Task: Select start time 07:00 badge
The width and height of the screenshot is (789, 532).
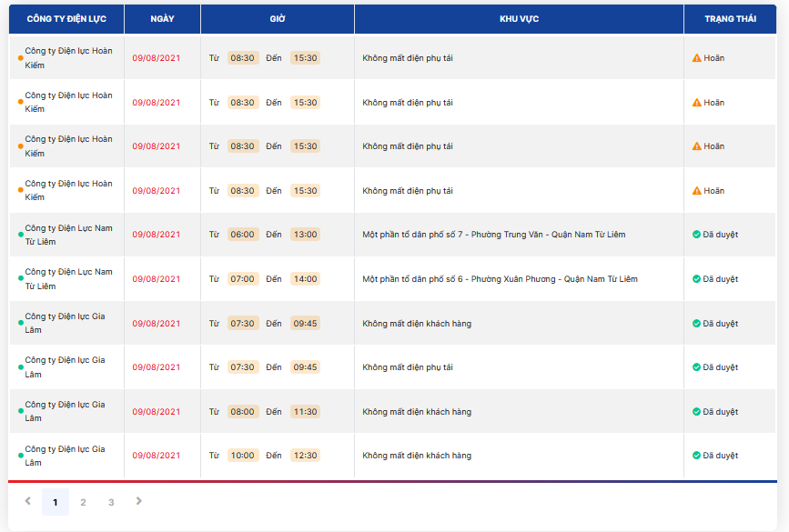Action: pos(243,279)
